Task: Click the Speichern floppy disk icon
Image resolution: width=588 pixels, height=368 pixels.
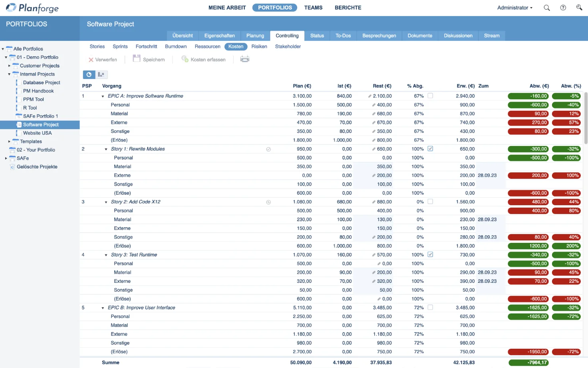Action: 136,58
